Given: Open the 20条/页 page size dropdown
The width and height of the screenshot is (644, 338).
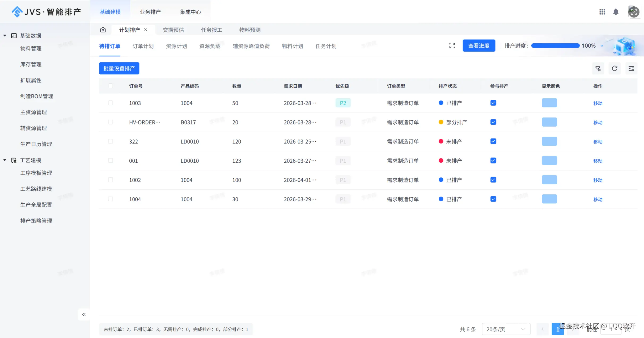Looking at the screenshot, I should click(x=506, y=329).
